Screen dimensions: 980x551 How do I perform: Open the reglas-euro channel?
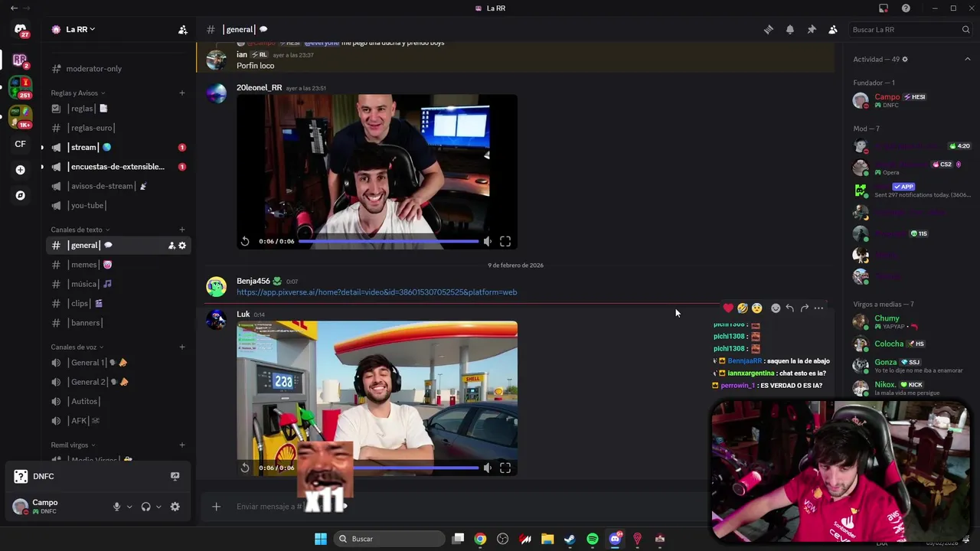pyautogui.click(x=117, y=128)
